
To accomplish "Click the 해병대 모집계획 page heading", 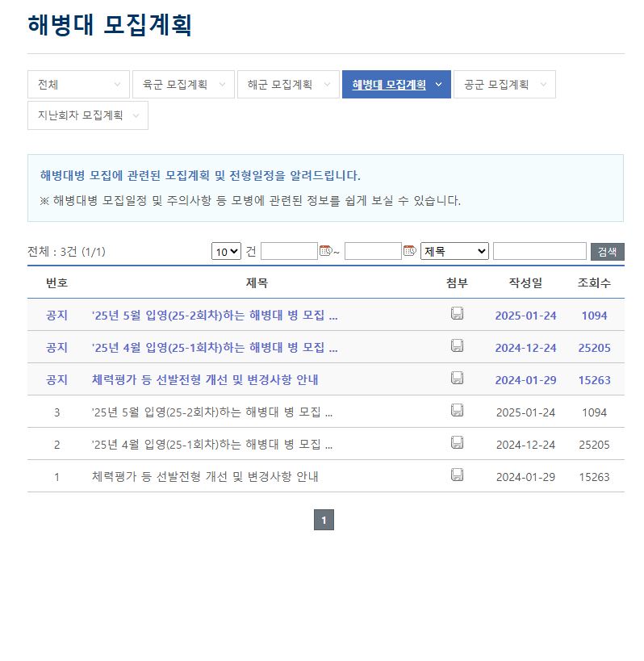I will coord(110,24).
